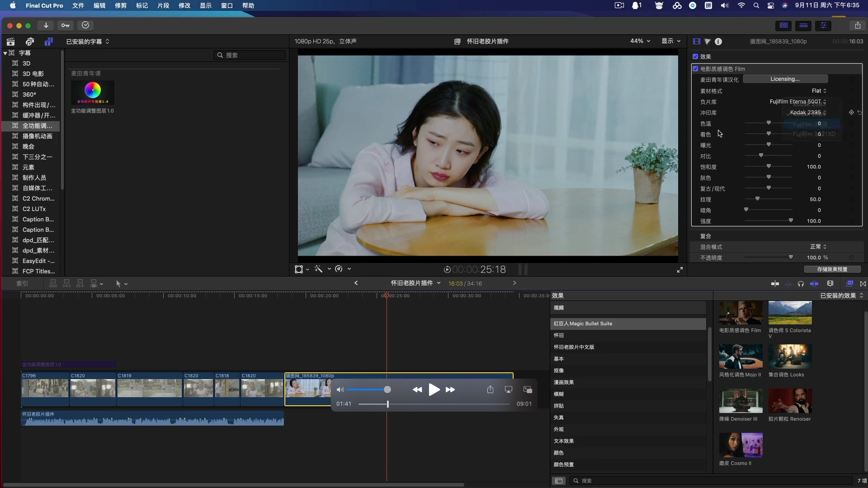This screenshot has height=488, width=868.
Task: Click picture-in-picture icon in floating player
Action: point(528,389)
